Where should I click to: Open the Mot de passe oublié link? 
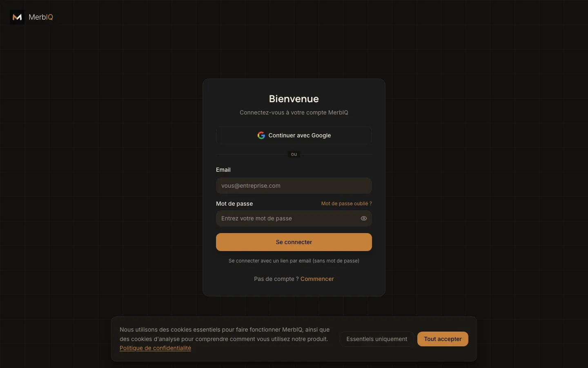pos(346,204)
